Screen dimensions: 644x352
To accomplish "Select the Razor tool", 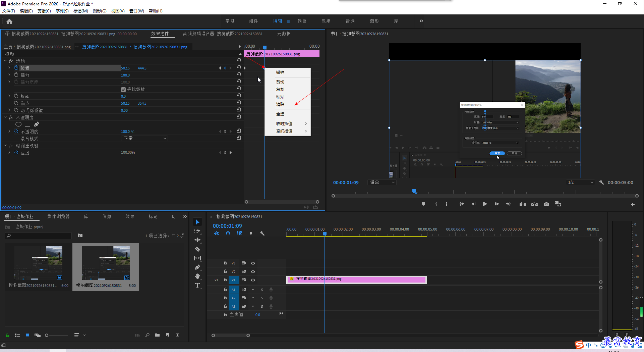I will point(197,249).
